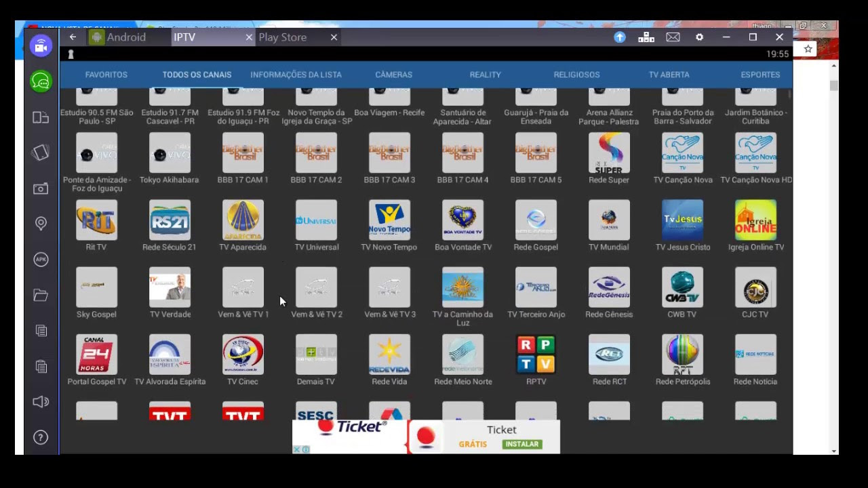The height and width of the screenshot is (488, 868).
Task: Open the folder sidebar icon
Action: coord(41,295)
